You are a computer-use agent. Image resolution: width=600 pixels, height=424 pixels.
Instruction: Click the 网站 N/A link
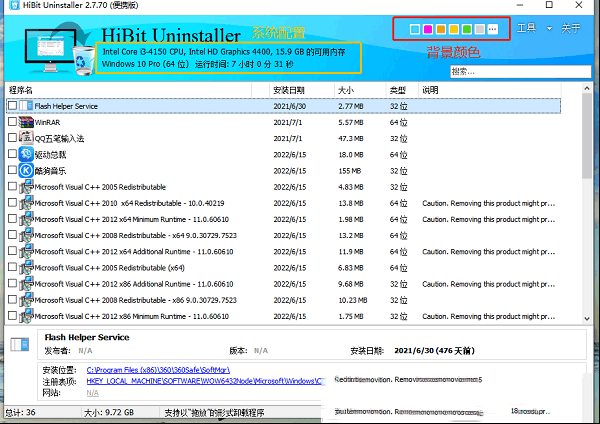point(92,393)
